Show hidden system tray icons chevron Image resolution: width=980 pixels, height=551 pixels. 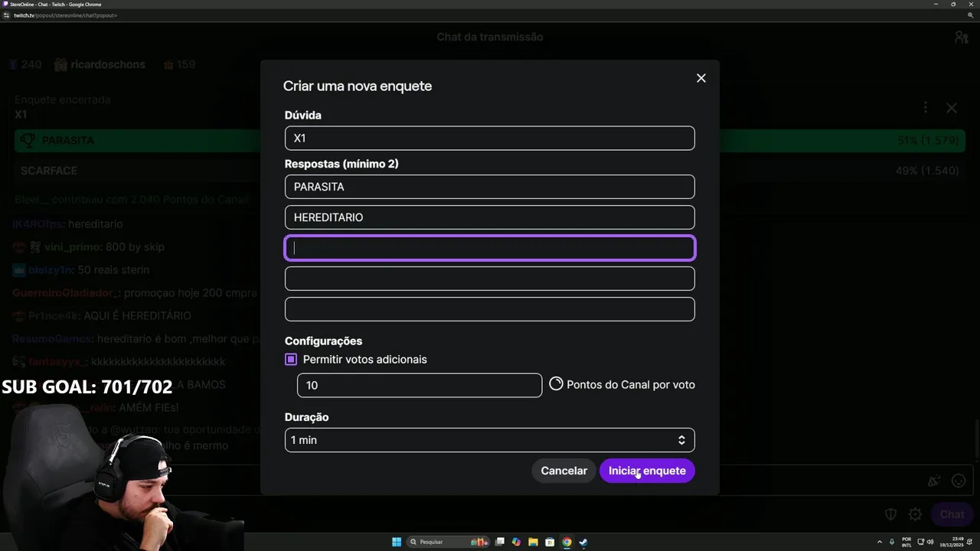click(x=880, y=542)
